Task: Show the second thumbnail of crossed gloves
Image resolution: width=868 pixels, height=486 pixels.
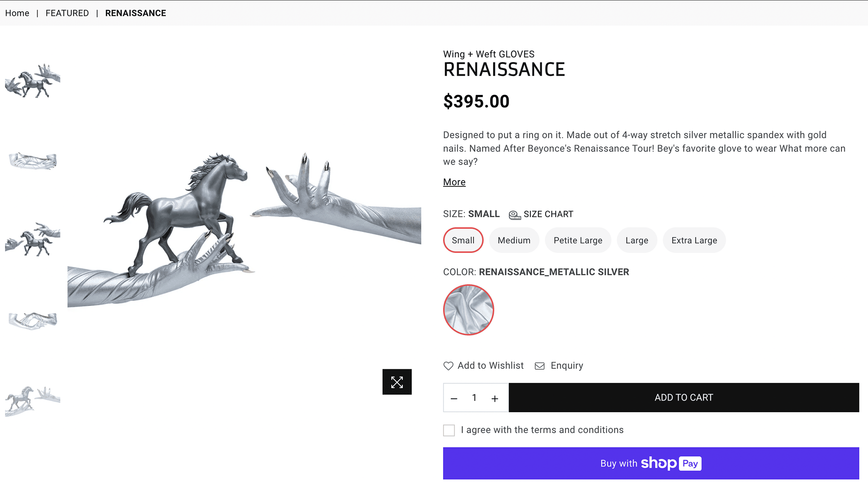Action: click(x=33, y=161)
